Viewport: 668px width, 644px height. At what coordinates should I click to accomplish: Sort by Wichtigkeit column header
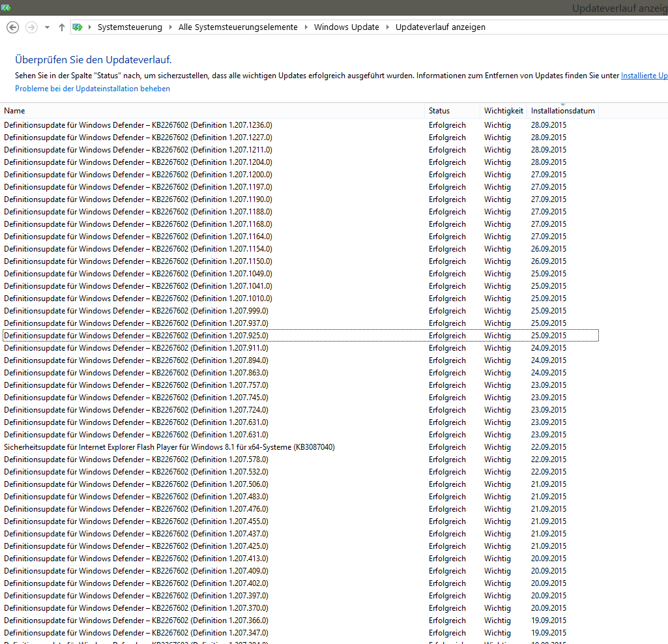click(503, 111)
